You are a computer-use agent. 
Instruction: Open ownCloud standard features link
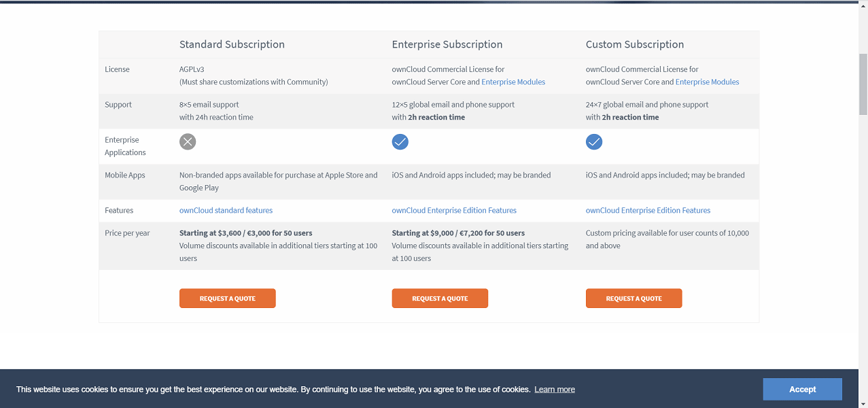(226, 210)
